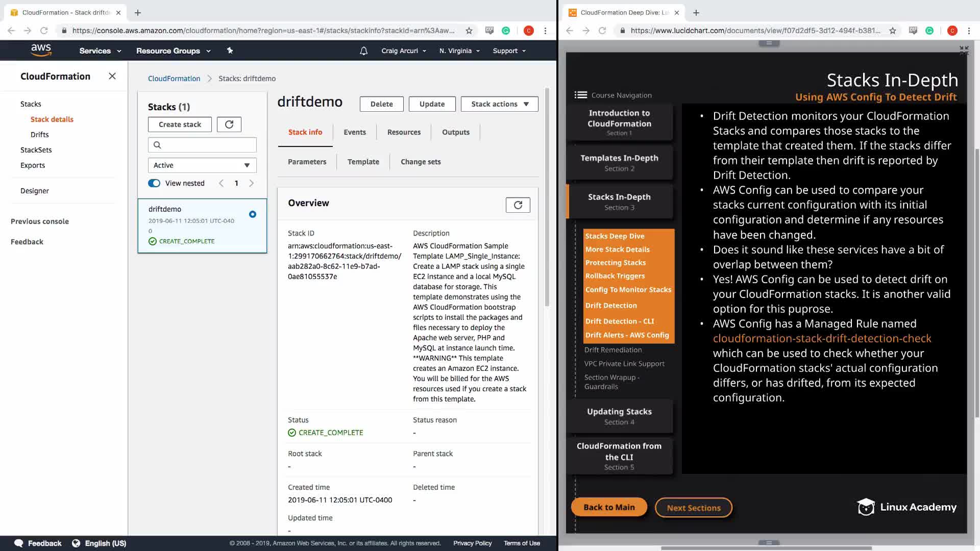The image size is (980, 551).
Task: Refresh the stacks list
Action: 229,124
